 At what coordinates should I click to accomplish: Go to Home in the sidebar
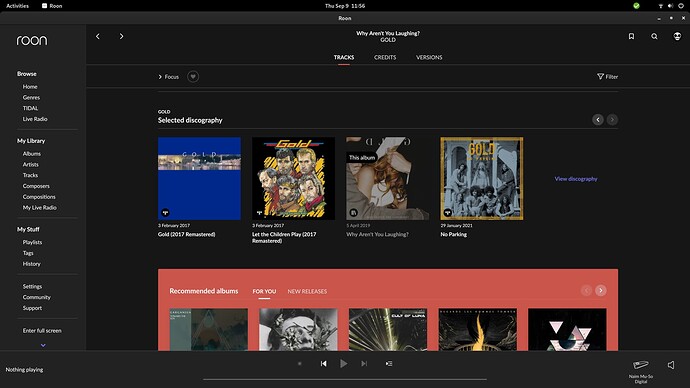click(30, 87)
